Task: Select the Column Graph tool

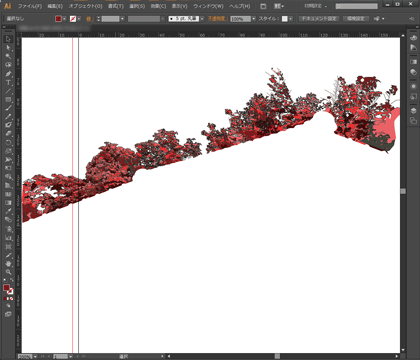Action: point(8,238)
